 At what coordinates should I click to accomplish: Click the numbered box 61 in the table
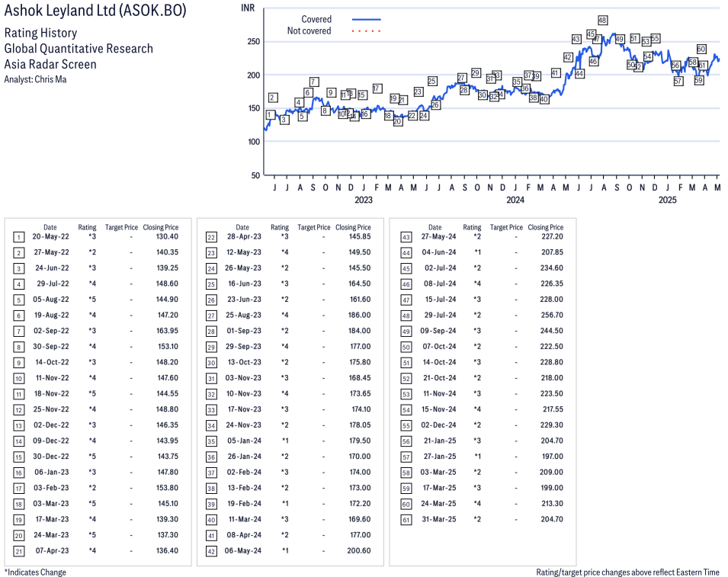point(406,520)
